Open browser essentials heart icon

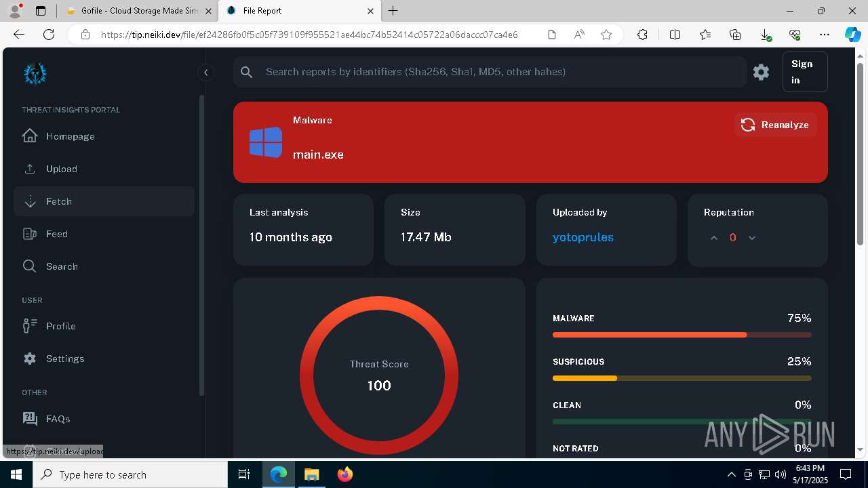(x=795, y=35)
